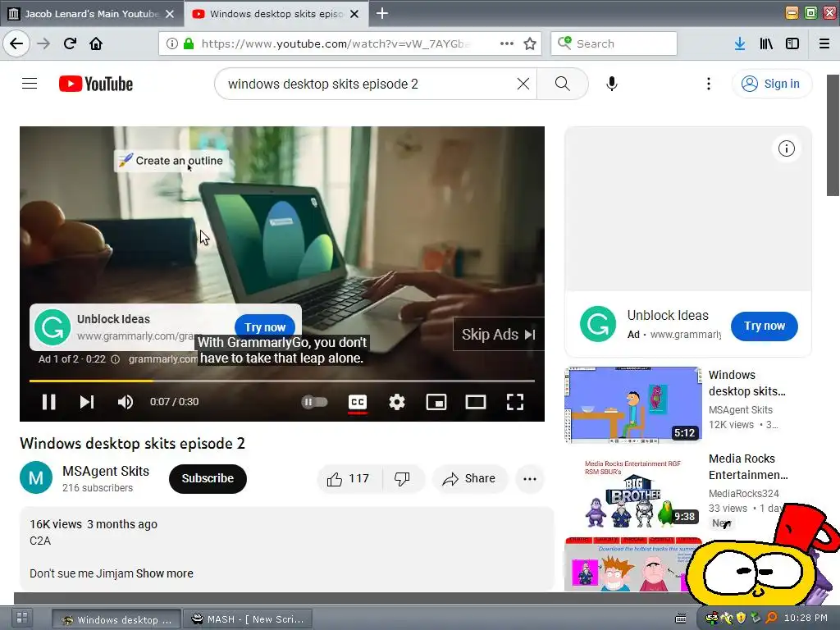Bookmark this page with star
840x630 pixels.
click(530, 43)
